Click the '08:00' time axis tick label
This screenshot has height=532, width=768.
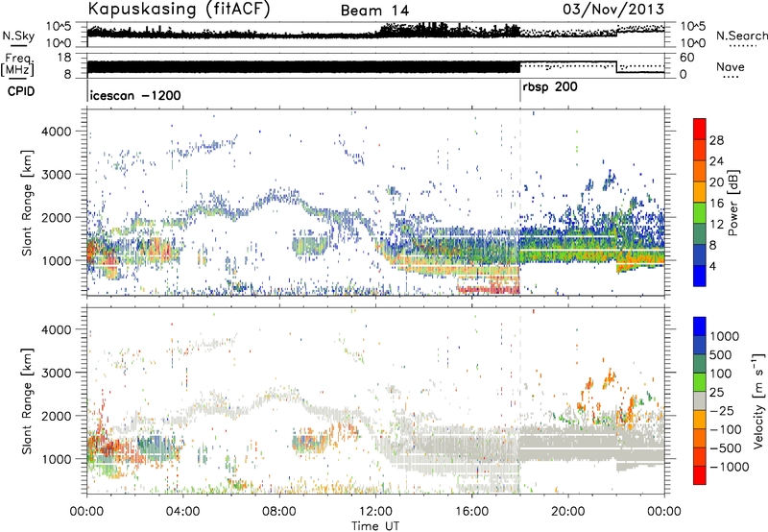pos(279,512)
